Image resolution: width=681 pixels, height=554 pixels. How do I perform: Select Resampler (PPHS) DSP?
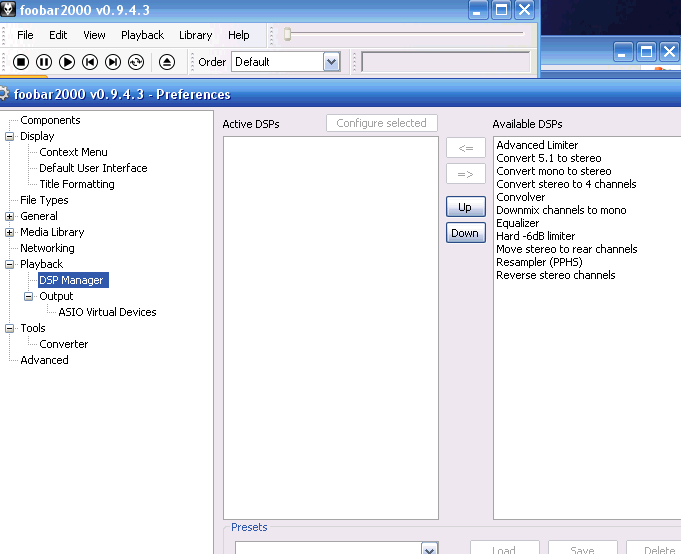coord(539,262)
